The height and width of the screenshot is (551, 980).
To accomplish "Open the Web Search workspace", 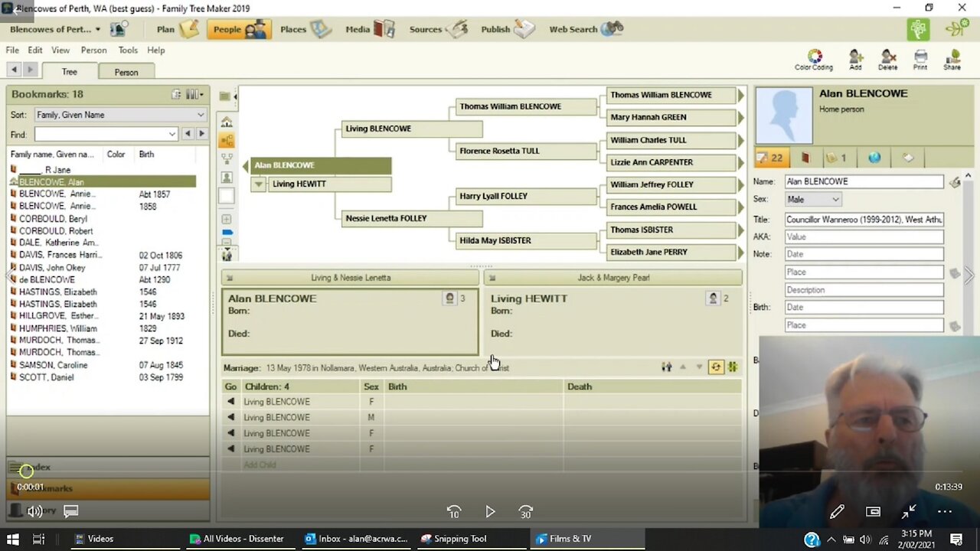I will (586, 29).
